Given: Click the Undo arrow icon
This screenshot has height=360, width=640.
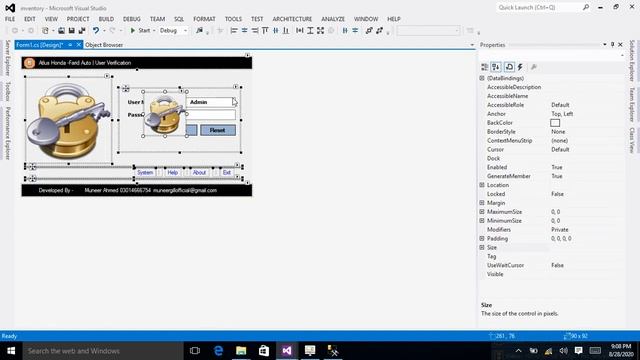Looking at the screenshot, I should 96,31.
